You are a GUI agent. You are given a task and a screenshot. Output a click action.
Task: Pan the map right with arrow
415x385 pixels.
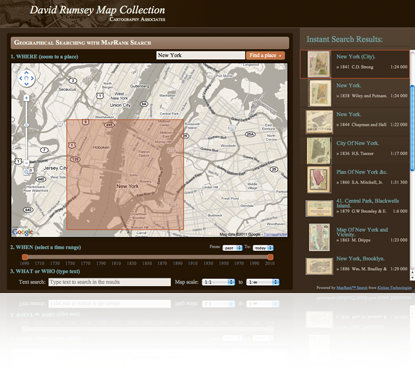[x=32, y=79]
